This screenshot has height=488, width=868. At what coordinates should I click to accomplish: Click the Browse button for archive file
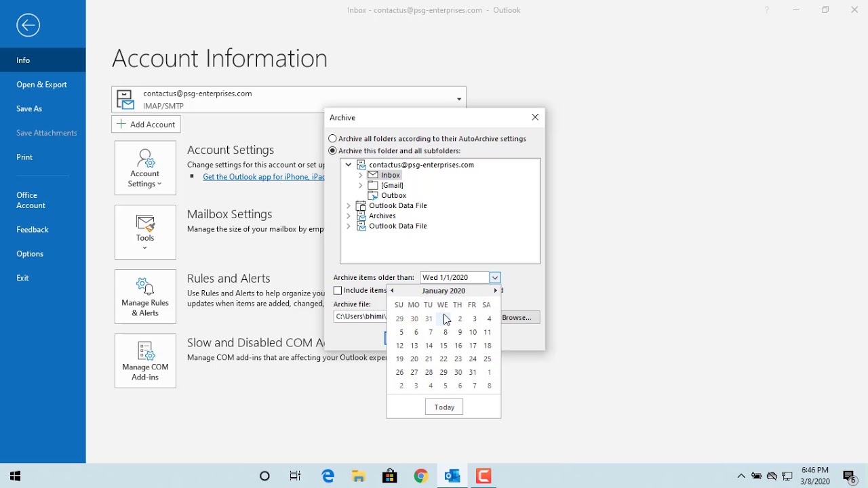point(519,317)
